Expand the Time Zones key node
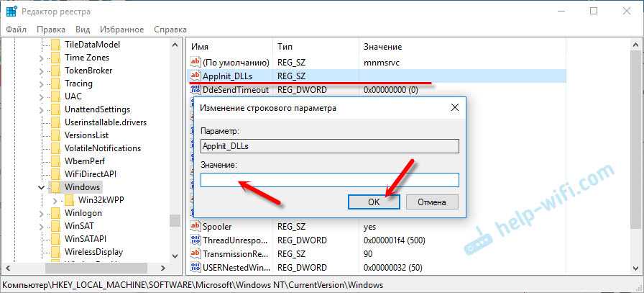Screen dimensions: 644x293 (42, 58)
